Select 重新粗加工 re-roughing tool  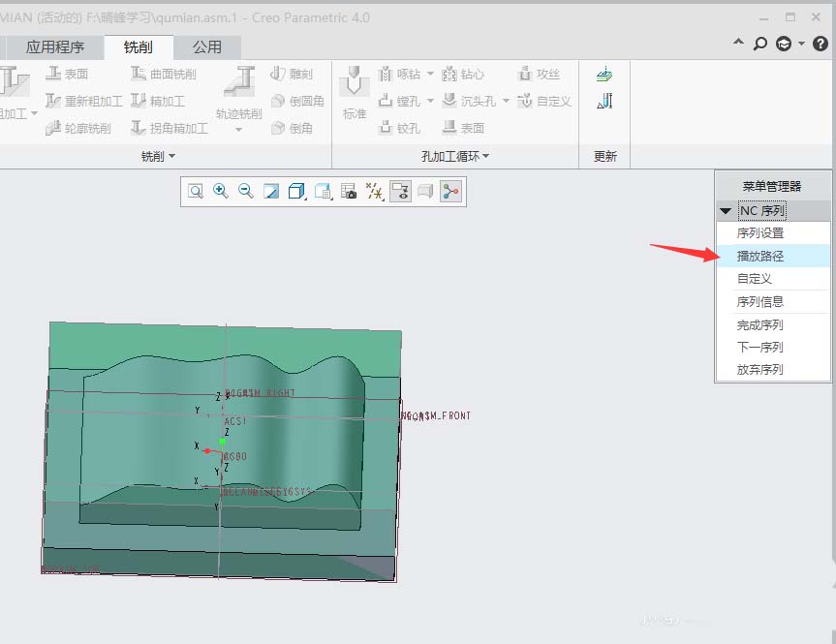[x=84, y=101]
